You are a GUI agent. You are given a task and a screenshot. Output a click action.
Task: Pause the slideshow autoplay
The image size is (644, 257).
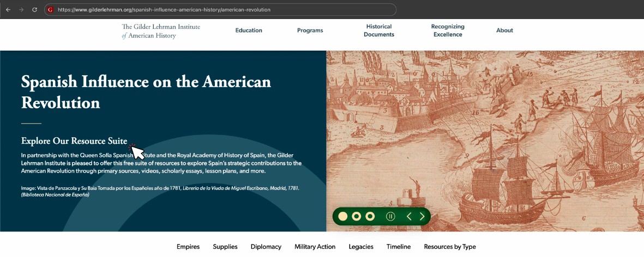coord(390,216)
